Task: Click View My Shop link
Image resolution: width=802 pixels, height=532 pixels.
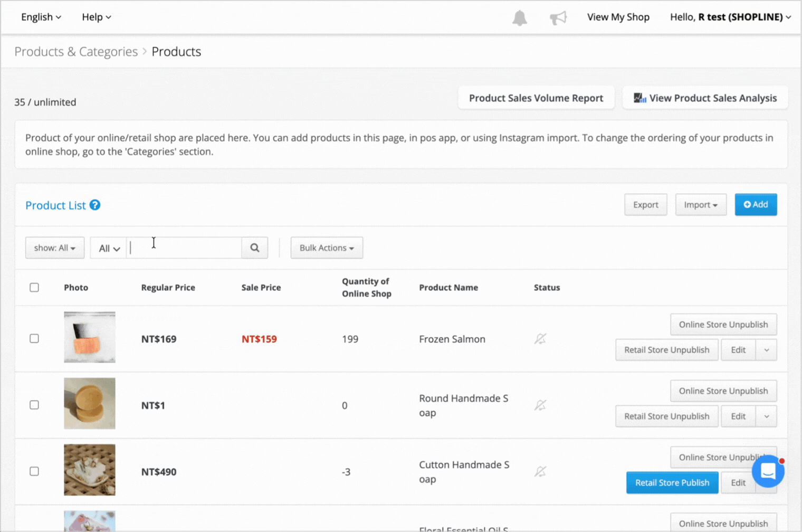Action: click(x=618, y=17)
